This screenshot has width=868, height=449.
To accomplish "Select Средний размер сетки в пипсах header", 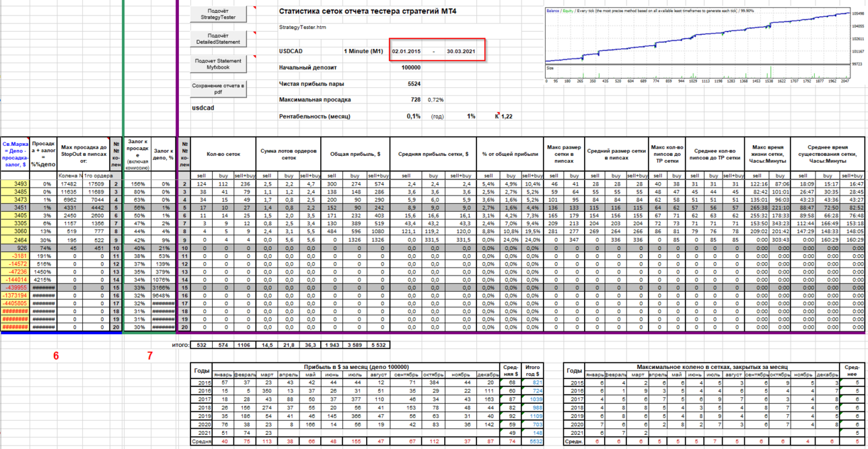I will pos(616,154).
